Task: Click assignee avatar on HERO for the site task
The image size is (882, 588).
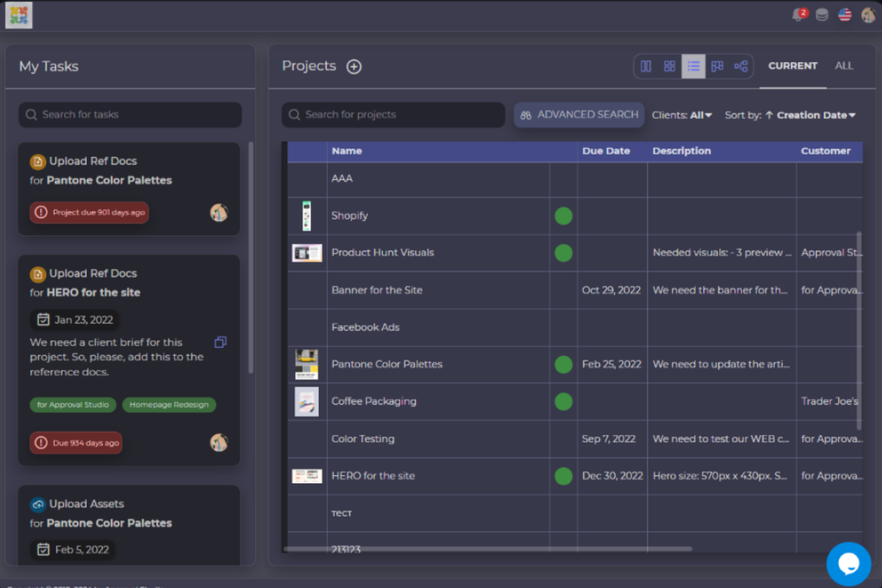Action: coord(219,443)
